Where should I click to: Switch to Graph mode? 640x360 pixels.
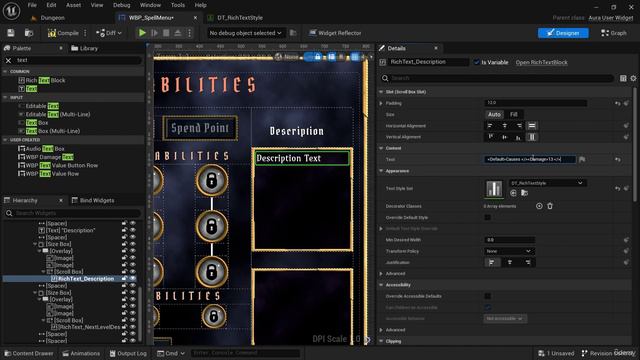click(x=613, y=33)
